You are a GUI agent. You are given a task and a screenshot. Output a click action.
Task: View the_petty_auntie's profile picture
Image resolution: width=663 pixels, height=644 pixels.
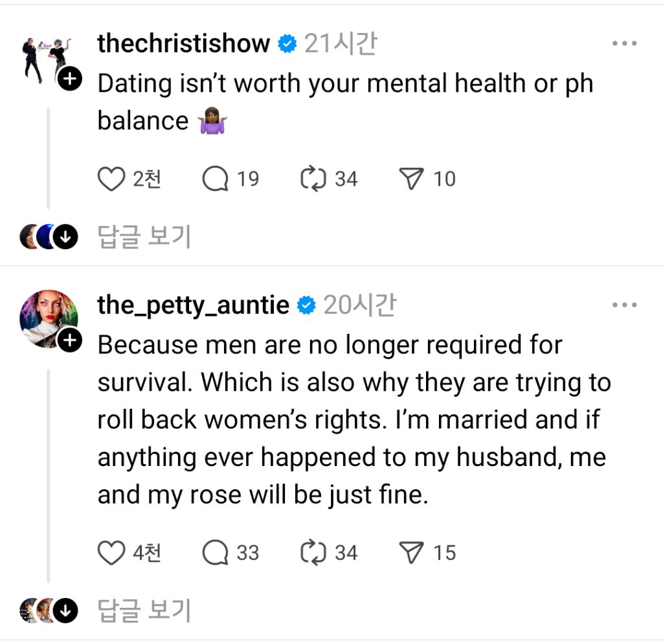(45, 318)
